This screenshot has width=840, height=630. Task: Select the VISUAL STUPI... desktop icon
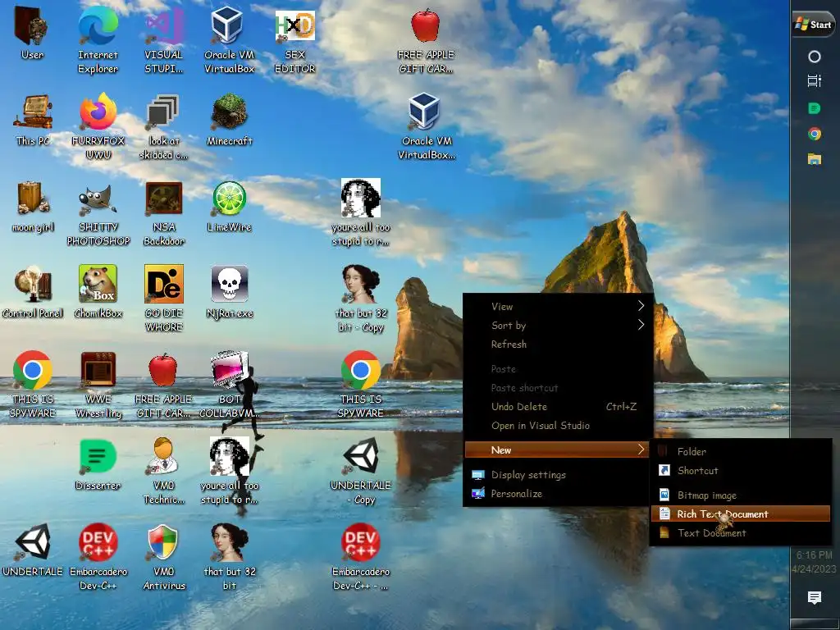click(x=164, y=40)
